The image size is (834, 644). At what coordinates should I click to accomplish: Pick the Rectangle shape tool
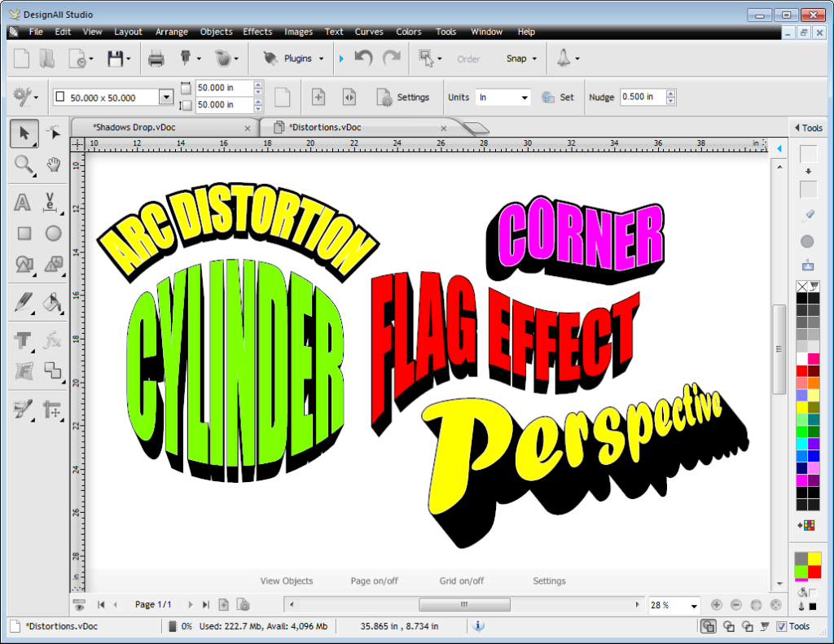click(24, 234)
